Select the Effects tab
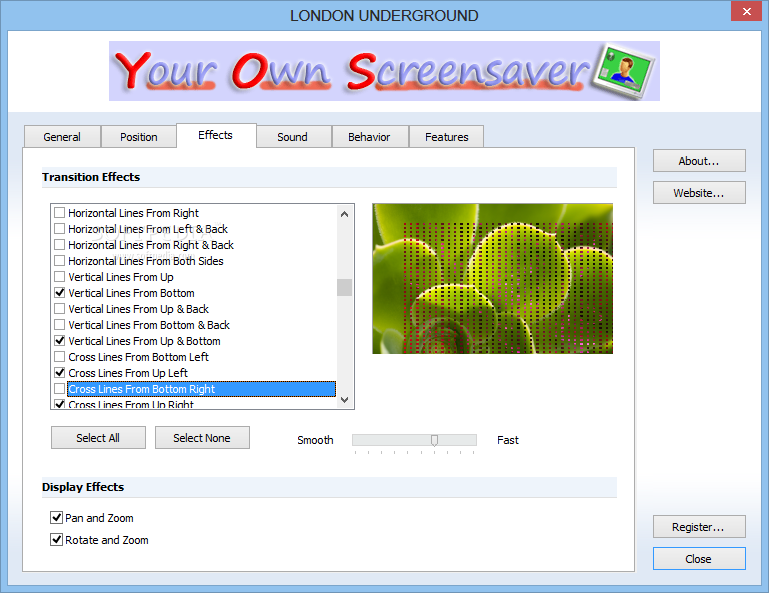769x593 pixels. pyautogui.click(x=216, y=135)
